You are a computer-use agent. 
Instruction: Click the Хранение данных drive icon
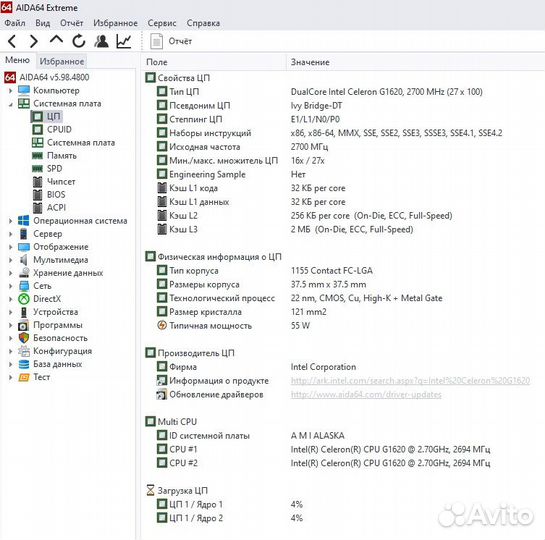pos(24,273)
